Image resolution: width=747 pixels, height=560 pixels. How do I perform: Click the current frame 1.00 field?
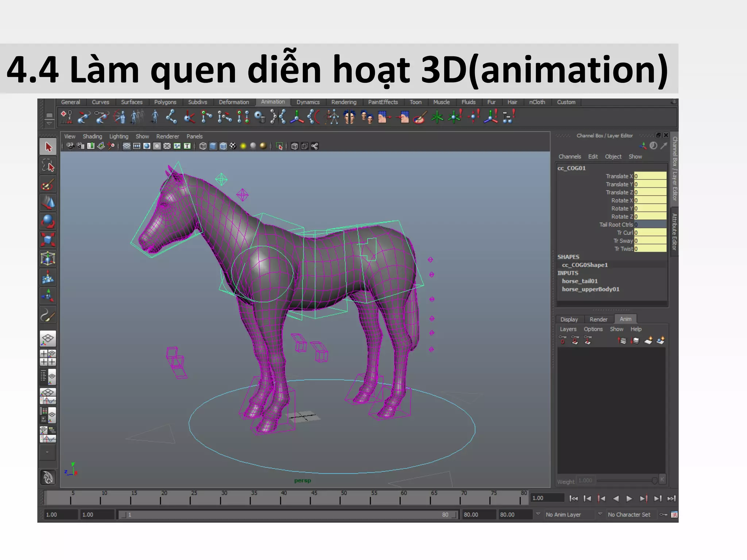[x=547, y=498]
